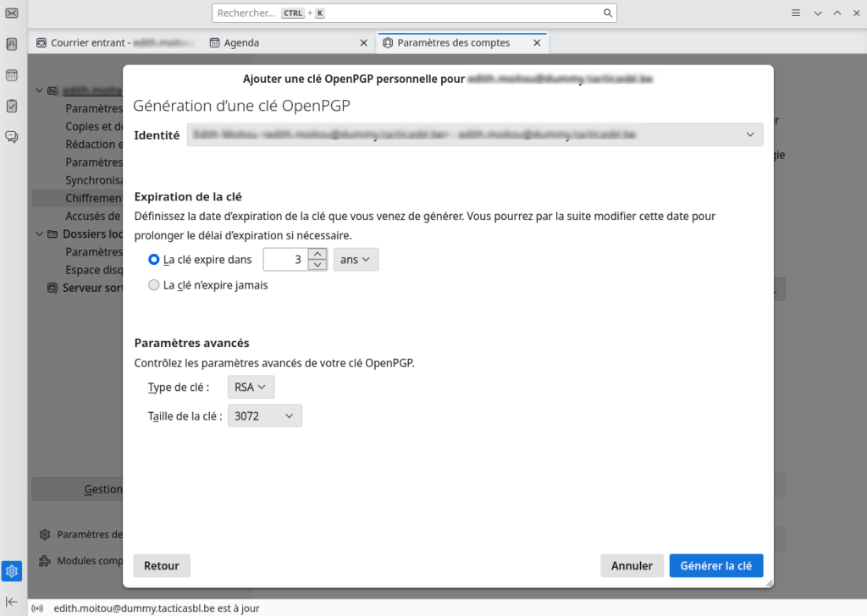Open the 'ans' time unit dropdown
The width and height of the screenshot is (867, 616).
[x=356, y=260]
